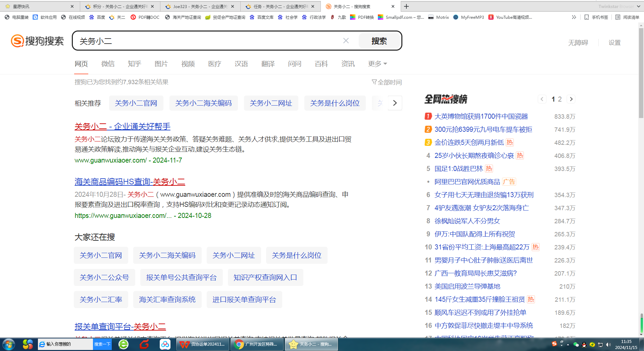Open the 行政法学 bookmark
644x351 pixels.
(x=314, y=17)
